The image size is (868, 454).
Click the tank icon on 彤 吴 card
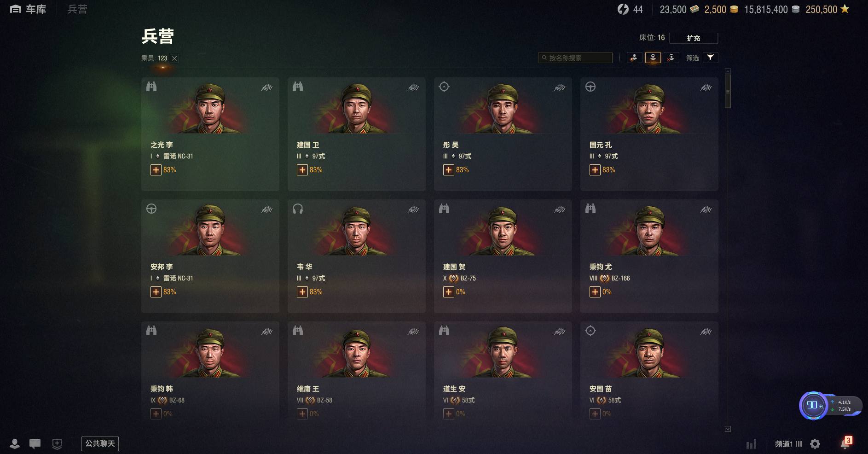(x=560, y=87)
